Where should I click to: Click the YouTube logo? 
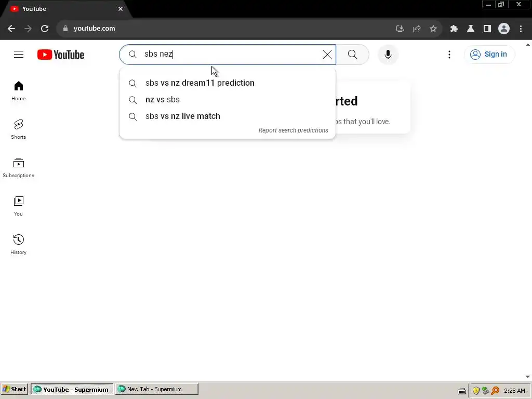coord(61,54)
